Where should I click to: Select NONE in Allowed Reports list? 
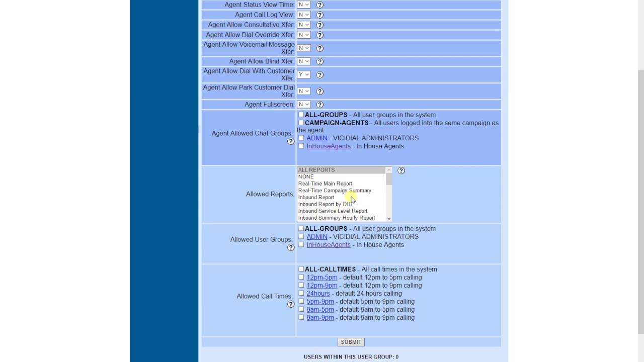point(342,177)
